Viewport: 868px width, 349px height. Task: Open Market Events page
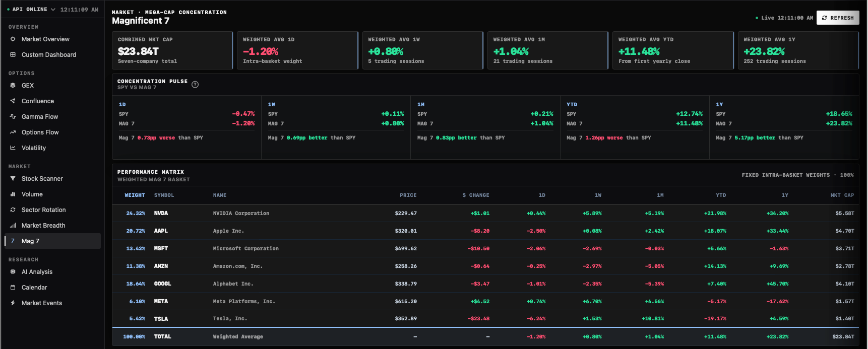click(x=52, y=303)
